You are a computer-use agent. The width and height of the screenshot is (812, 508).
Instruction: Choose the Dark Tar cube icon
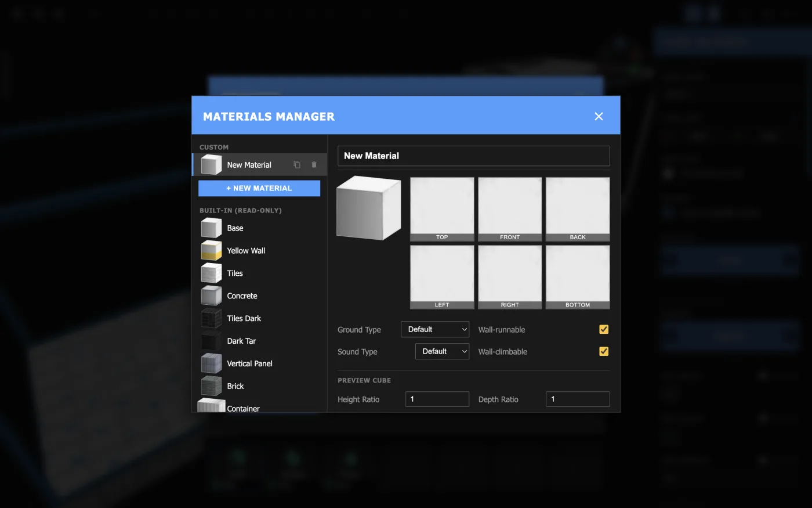click(x=211, y=341)
